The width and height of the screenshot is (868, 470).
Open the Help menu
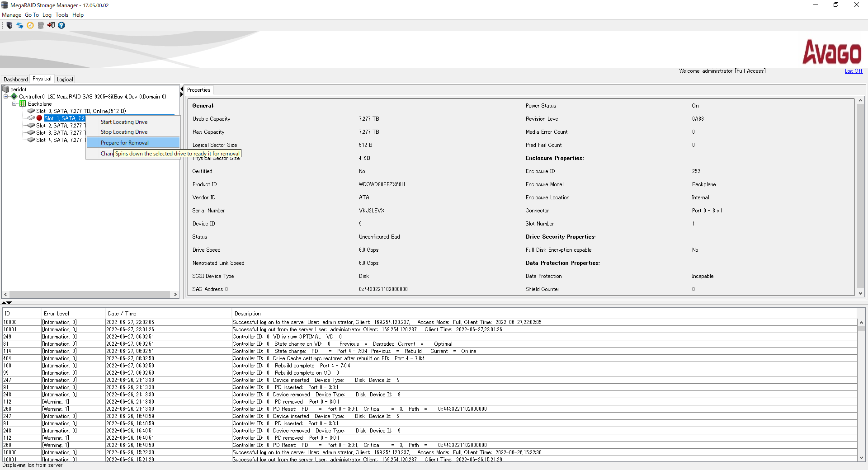(78, 15)
